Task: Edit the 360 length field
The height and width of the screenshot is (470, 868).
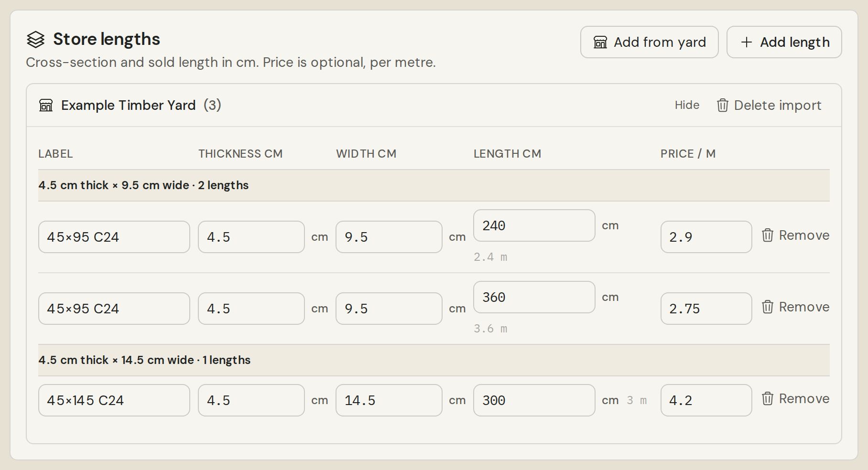Action: pyautogui.click(x=534, y=297)
